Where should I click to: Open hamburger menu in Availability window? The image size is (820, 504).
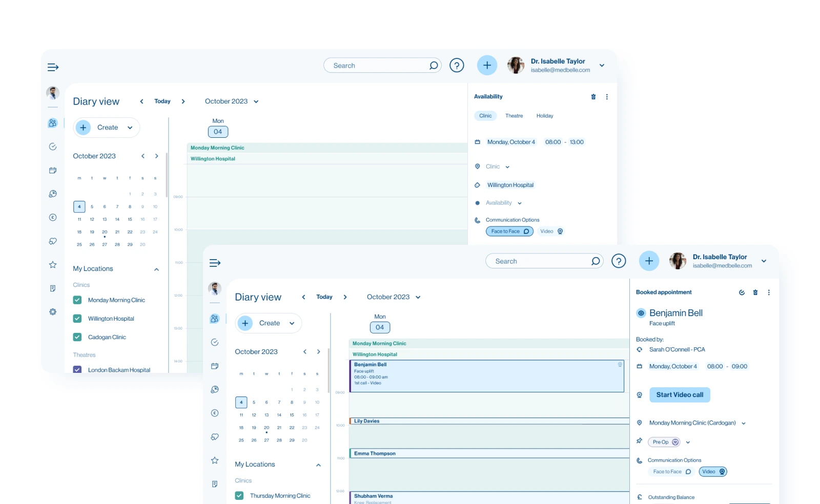pos(53,67)
